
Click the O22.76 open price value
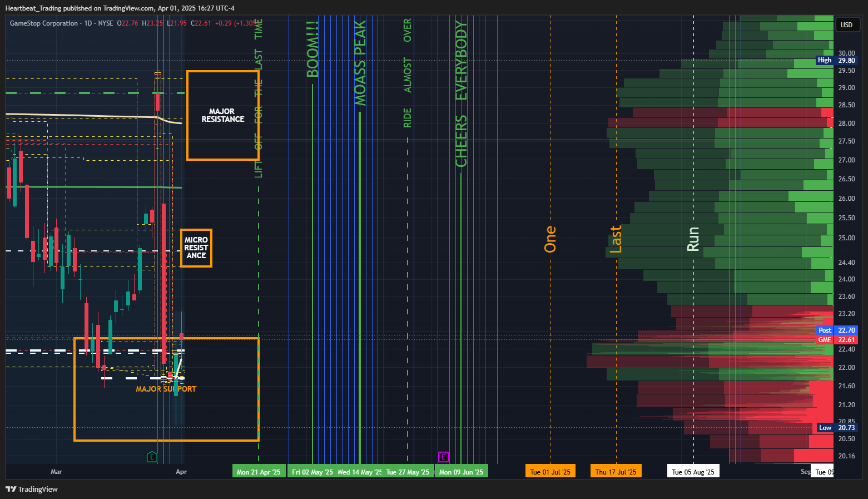(x=127, y=23)
